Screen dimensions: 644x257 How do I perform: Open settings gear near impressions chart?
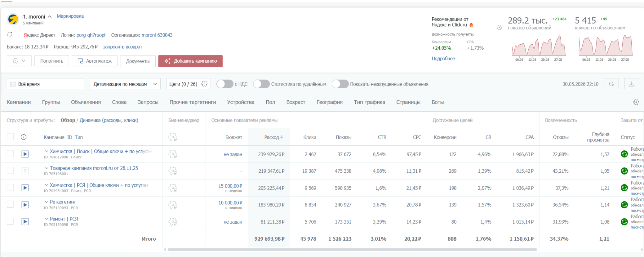pos(499,28)
